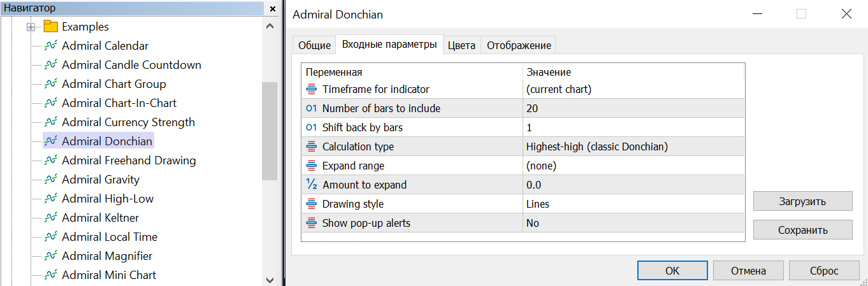Click the Сброс button

click(x=824, y=270)
